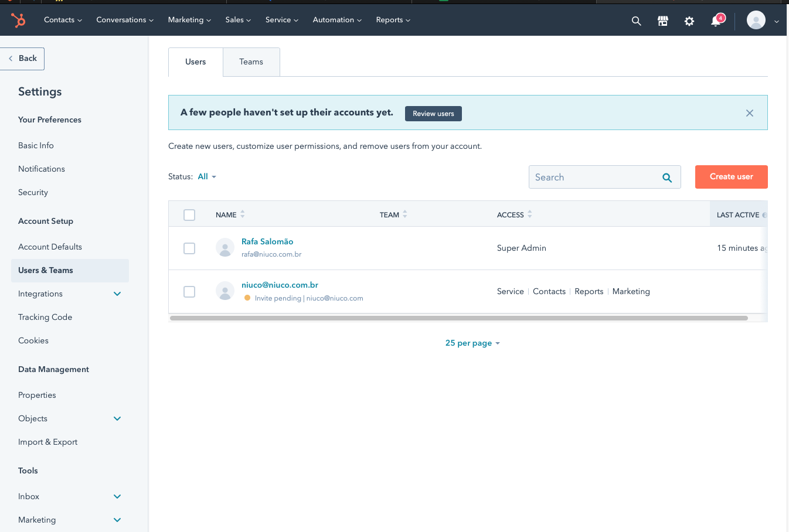The image size is (789, 532).
Task: Click the HubSpot sprocket logo
Action: [18, 21]
